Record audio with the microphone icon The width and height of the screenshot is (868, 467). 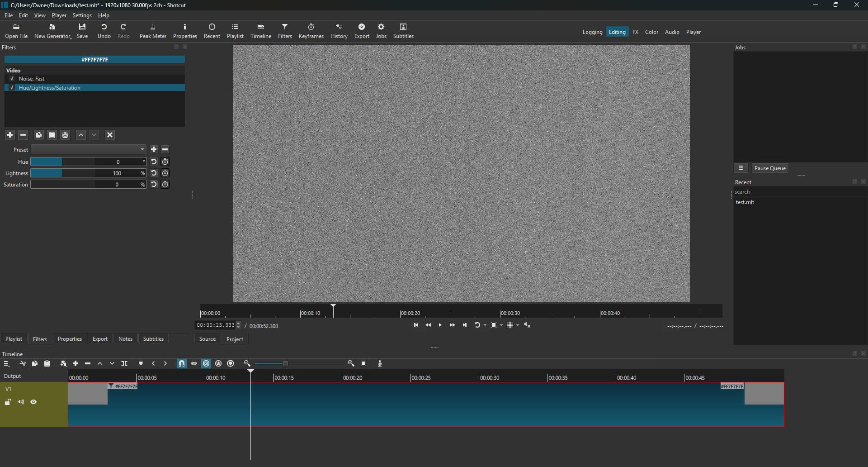pyautogui.click(x=380, y=364)
